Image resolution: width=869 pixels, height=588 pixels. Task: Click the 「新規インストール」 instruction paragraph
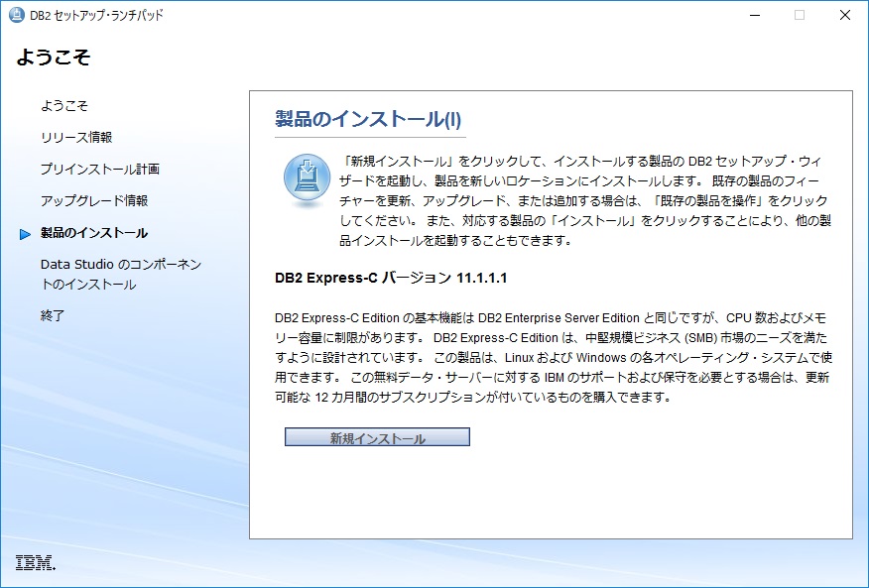pyautogui.click(x=585, y=200)
